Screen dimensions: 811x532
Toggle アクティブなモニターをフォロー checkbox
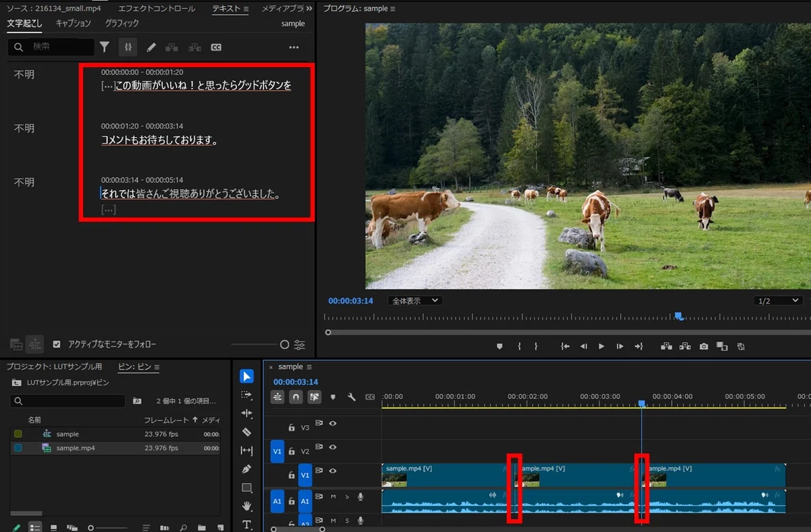(x=57, y=344)
